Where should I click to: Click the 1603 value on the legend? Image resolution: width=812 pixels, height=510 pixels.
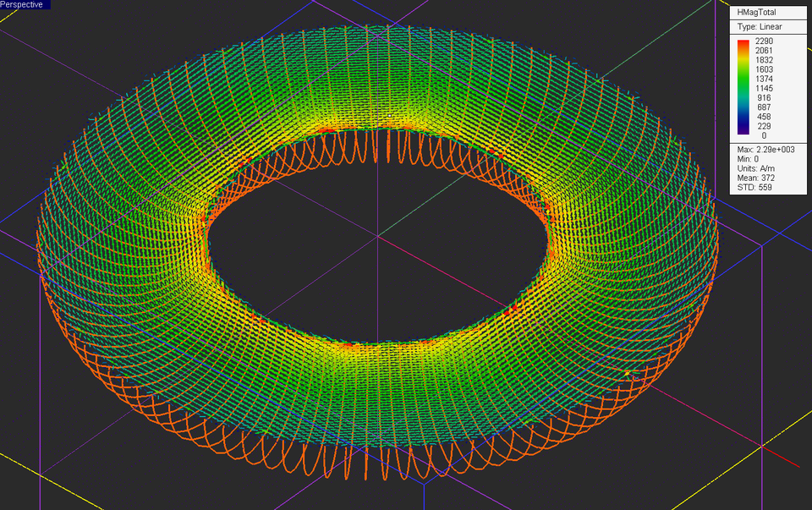click(x=765, y=69)
